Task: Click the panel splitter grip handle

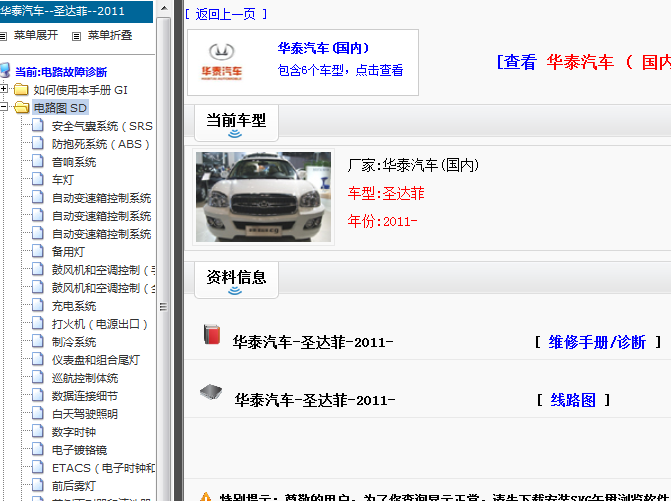Action: [163, 306]
